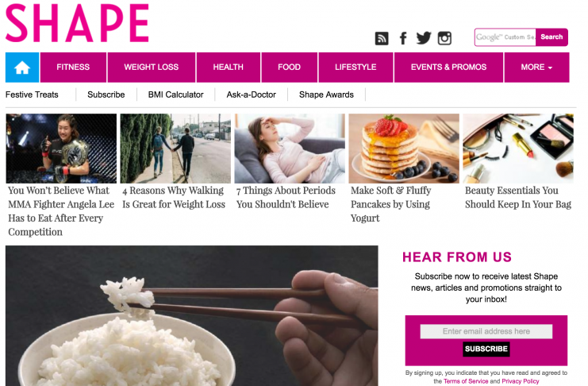Open the RSS feed icon

(x=382, y=38)
